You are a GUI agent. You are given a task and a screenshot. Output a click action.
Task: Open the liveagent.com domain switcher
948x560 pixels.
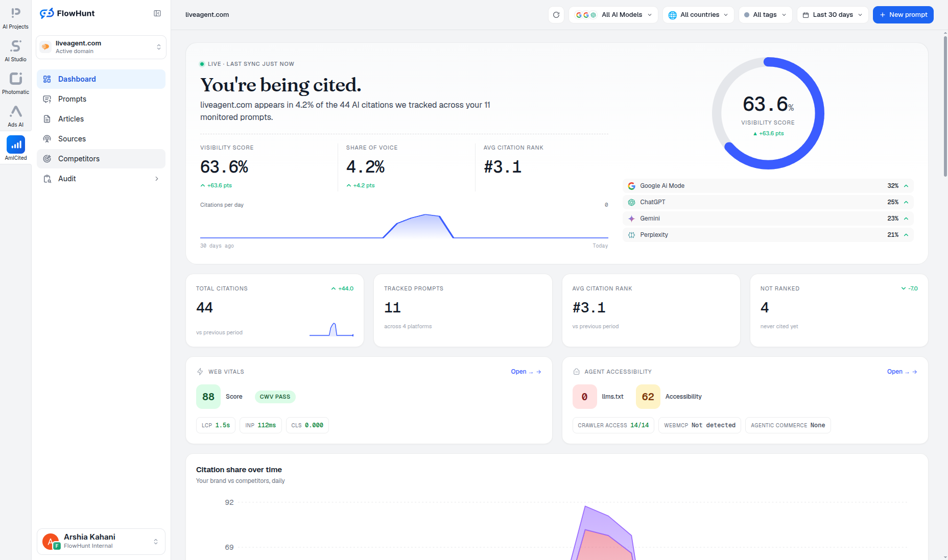click(x=101, y=47)
